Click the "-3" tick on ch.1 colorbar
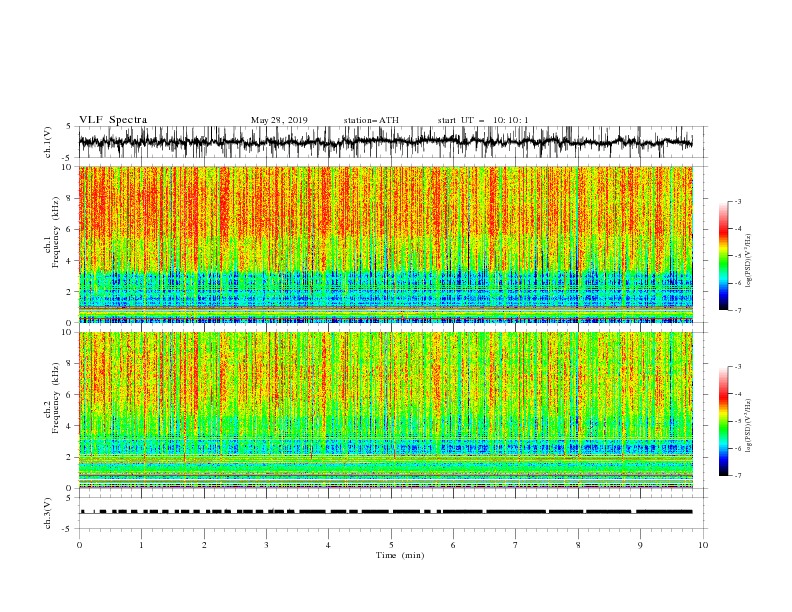The width and height of the screenshot is (792, 612). pos(738,201)
